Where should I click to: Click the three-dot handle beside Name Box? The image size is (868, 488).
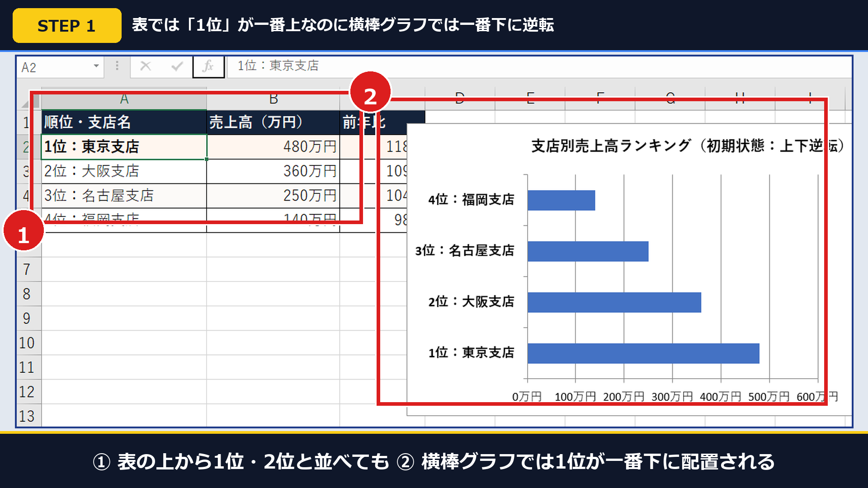pos(117,66)
